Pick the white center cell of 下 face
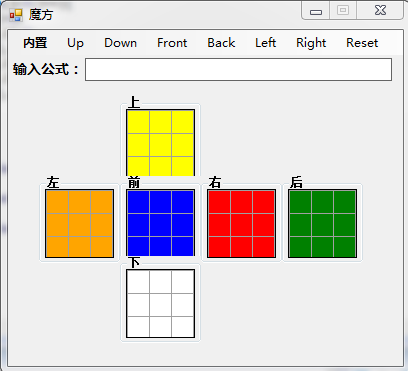The height and width of the screenshot is (371, 408). [161, 305]
